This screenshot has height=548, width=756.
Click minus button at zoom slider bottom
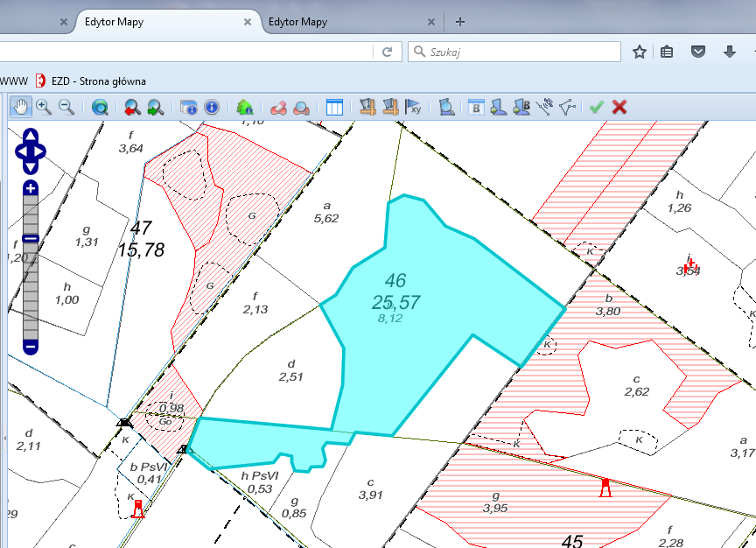(31, 347)
